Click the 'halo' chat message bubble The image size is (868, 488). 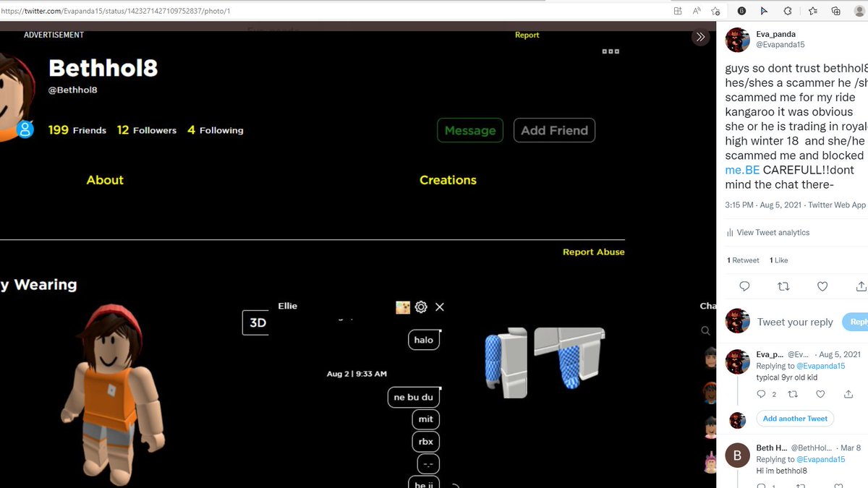pos(424,340)
